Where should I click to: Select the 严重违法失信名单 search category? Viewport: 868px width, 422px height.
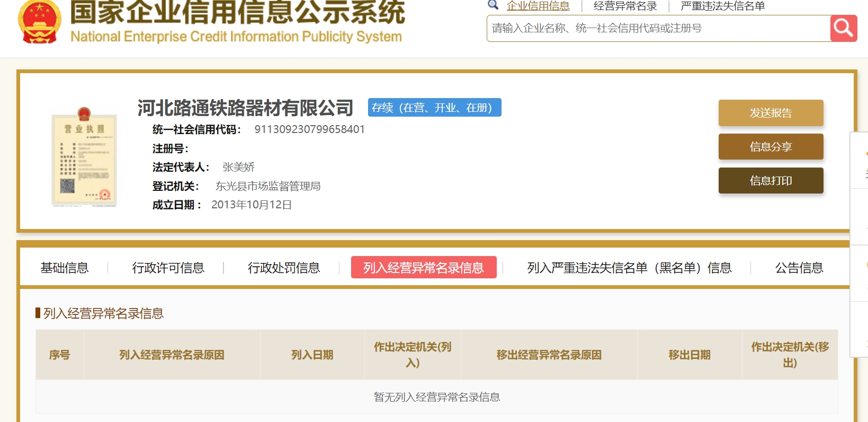click(x=722, y=6)
